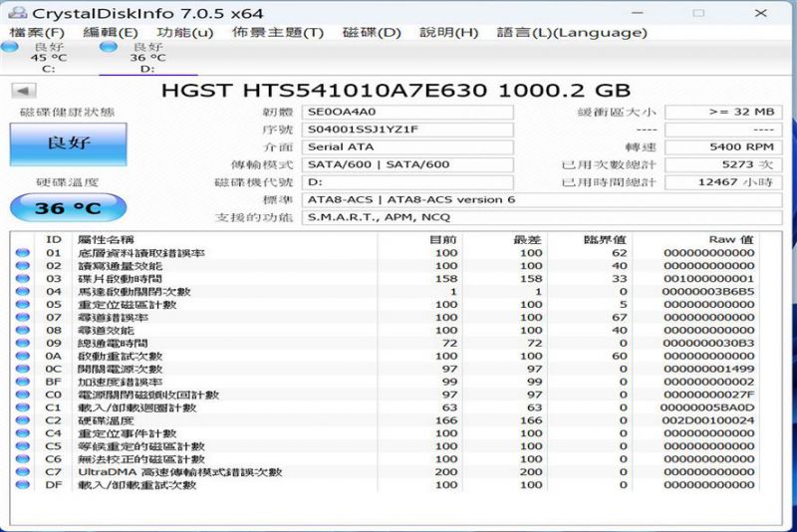This screenshot has height=532, width=797.
Task: Click the status dot for attribute BF
Action: [x=22, y=382]
